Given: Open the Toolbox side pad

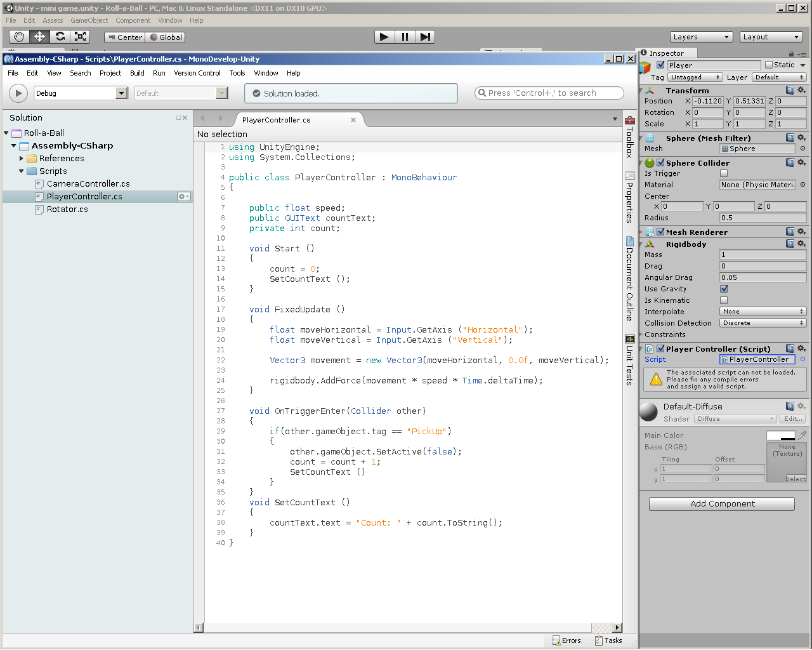Looking at the screenshot, I should [629, 136].
